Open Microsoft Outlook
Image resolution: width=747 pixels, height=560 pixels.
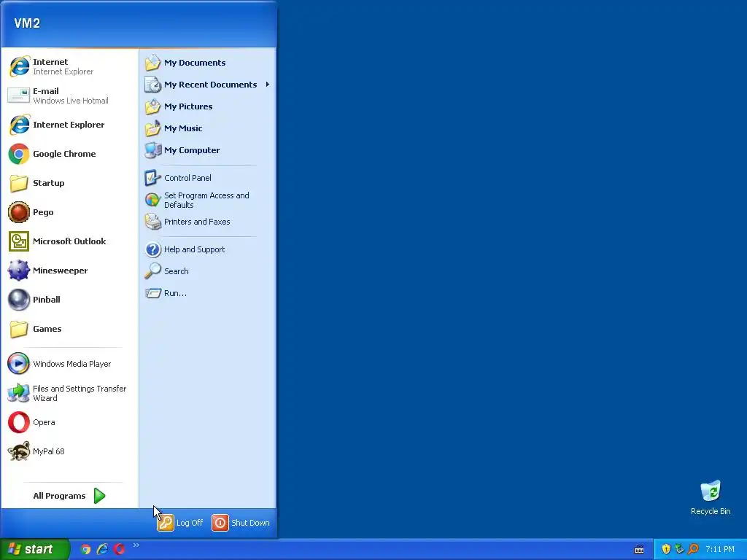click(x=69, y=241)
